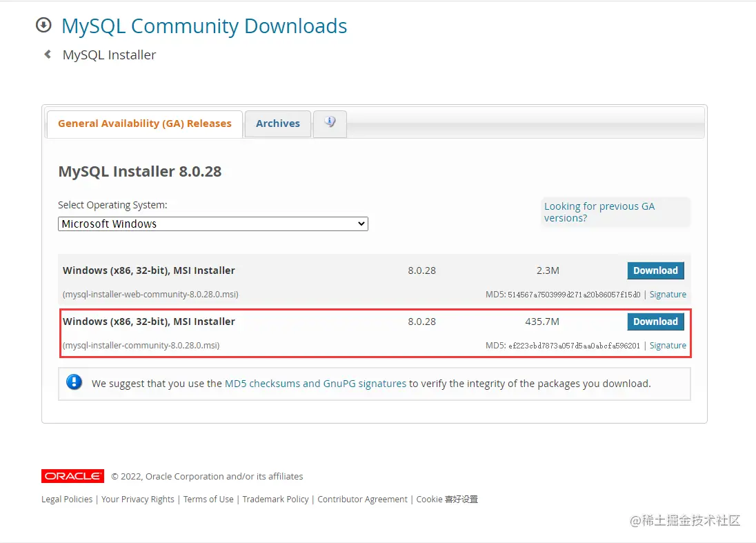
Task: Open MD5 checksums and GnuPG signatures link
Action: [315, 384]
